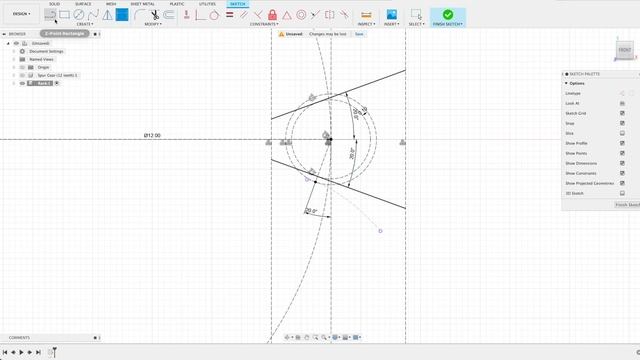Toggle Show Dimensions checkbox
This screenshot has width=640, height=360.
[622, 163]
